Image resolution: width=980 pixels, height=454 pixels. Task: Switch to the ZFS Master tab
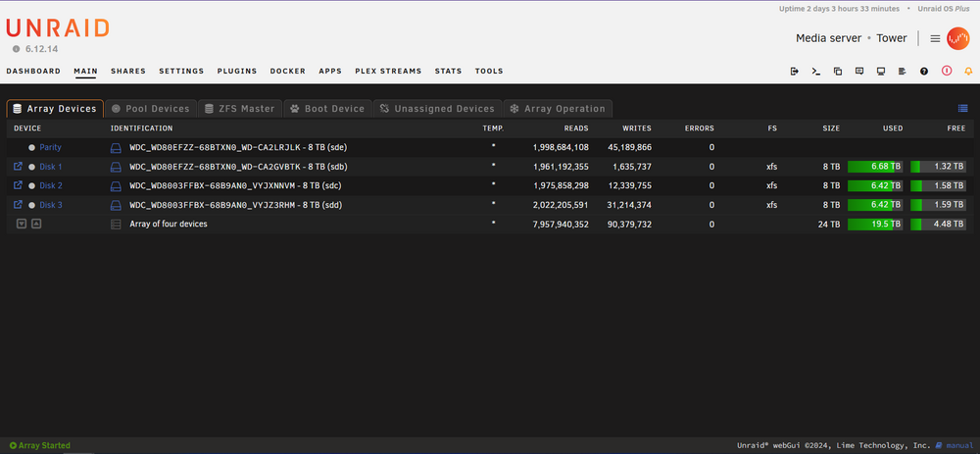click(240, 108)
